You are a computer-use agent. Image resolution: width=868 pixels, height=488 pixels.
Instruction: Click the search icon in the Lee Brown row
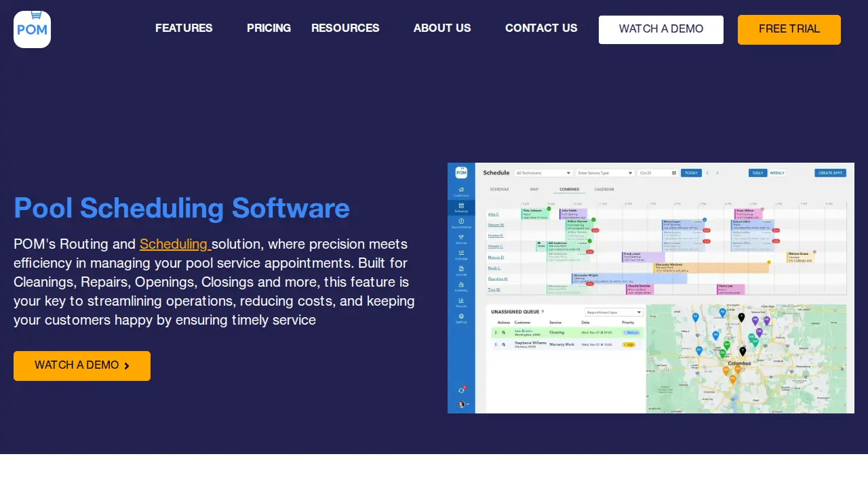[504, 332]
